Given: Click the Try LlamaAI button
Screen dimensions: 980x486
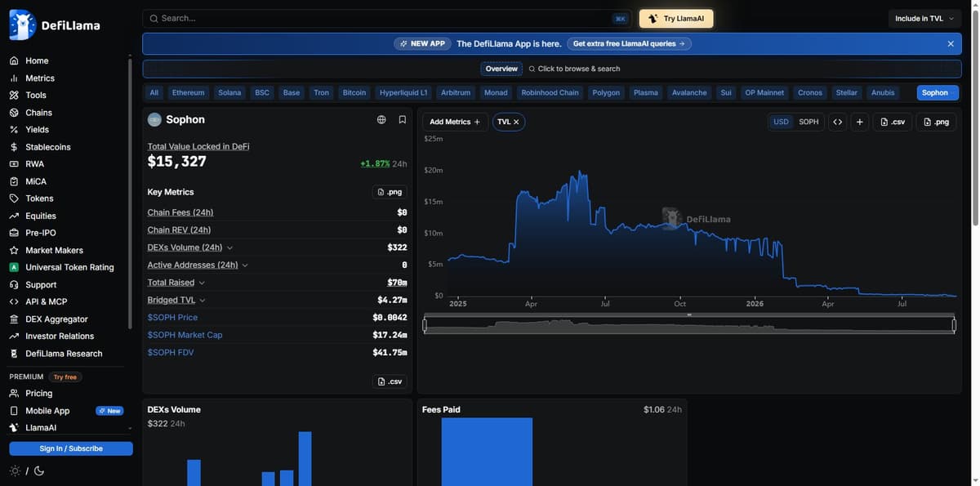Looking at the screenshot, I should click(676, 19).
